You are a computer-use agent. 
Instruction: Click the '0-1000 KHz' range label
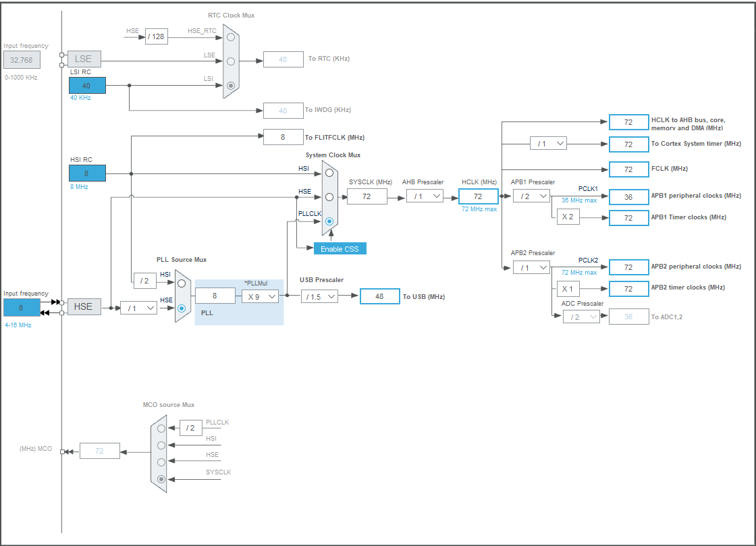(21, 78)
